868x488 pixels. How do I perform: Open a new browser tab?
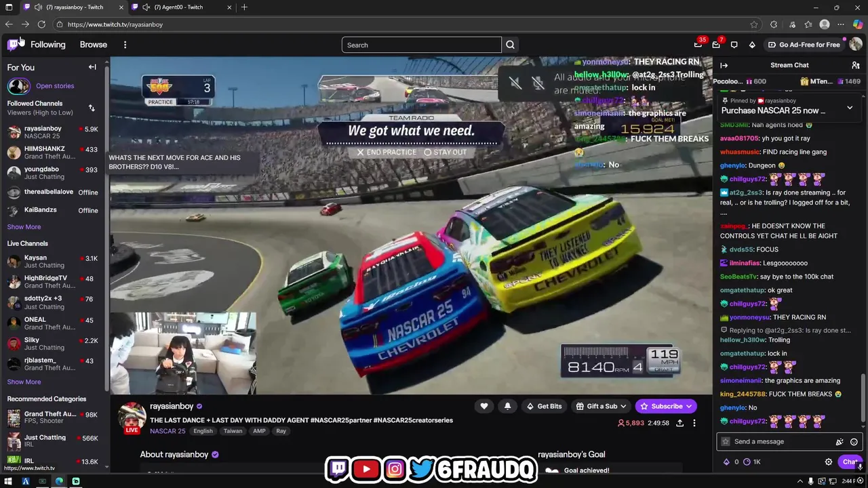pyautogui.click(x=244, y=7)
